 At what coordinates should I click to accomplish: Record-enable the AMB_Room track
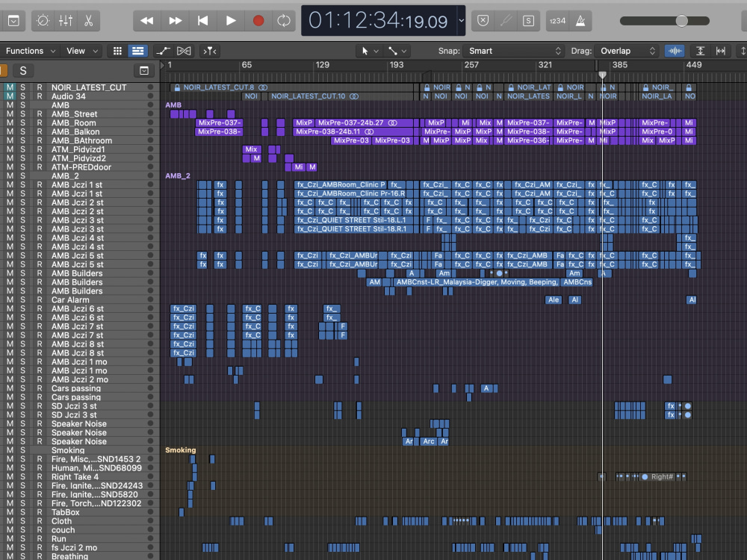(x=40, y=123)
